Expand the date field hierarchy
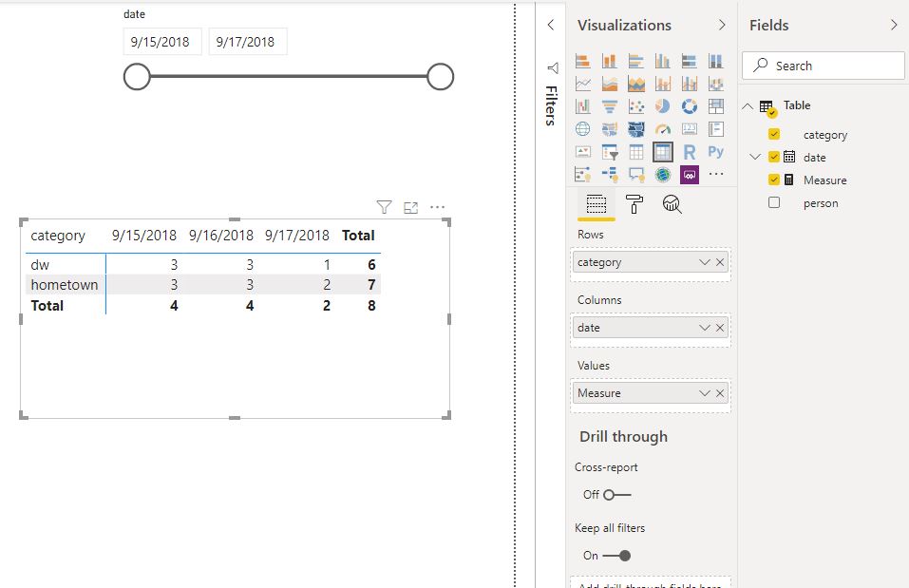909x588 pixels. tap(755, 157)
